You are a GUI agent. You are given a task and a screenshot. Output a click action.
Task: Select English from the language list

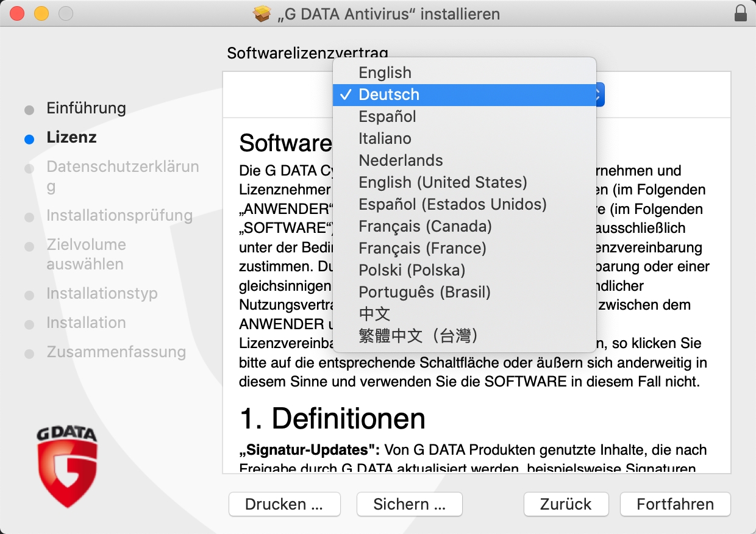(x=464, y=73)
